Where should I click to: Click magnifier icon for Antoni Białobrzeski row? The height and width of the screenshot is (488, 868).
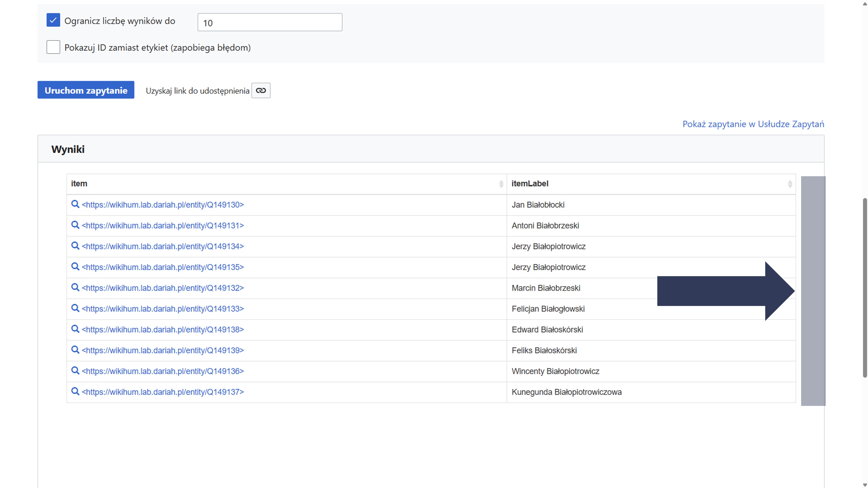coord(75,225)
